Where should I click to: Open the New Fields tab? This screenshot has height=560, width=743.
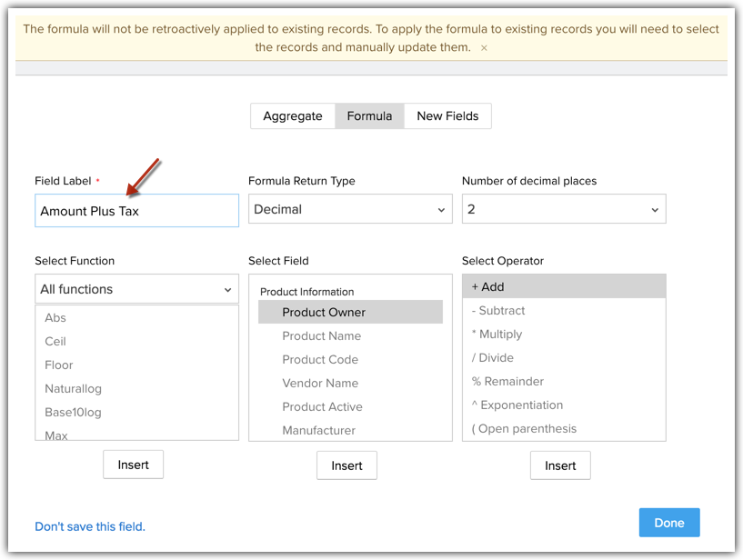click(447, 116)
